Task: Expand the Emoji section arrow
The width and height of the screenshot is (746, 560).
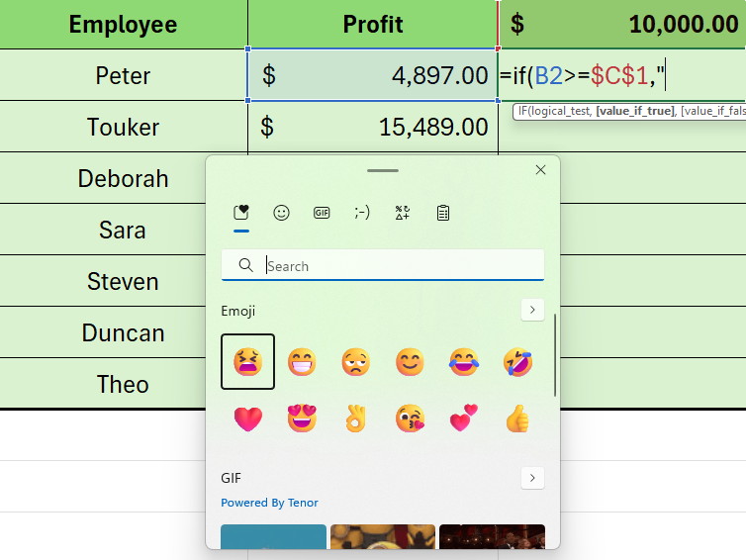Action: (x=532, y=311)
